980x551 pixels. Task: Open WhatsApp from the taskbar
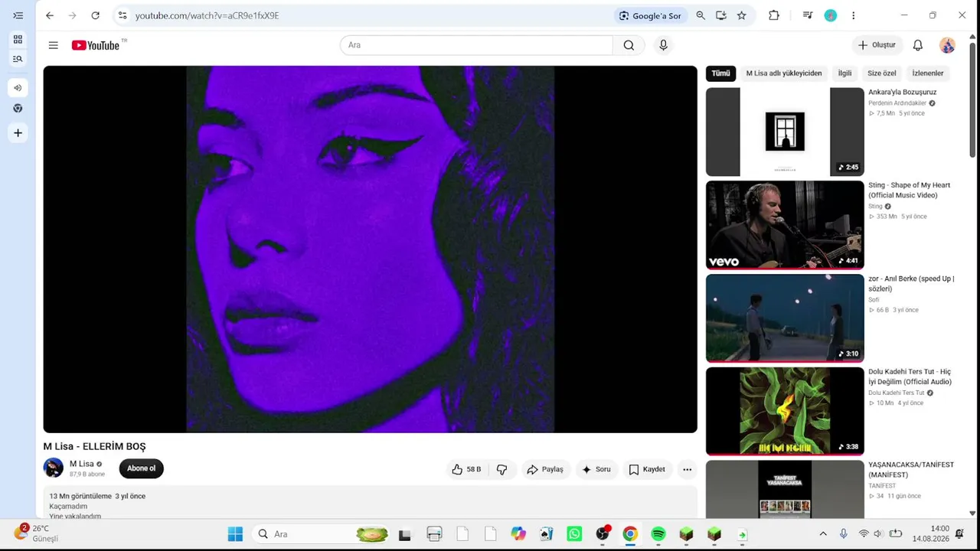[574, 534]
